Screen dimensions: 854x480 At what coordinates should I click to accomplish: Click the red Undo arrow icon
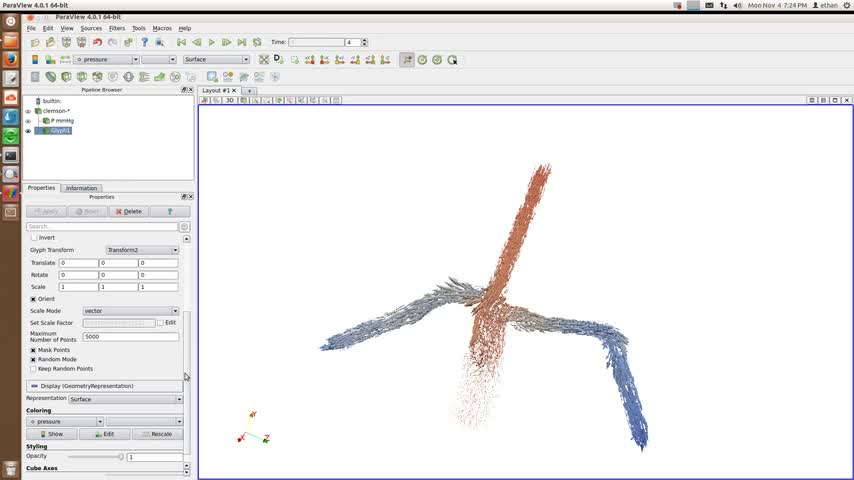97,42
